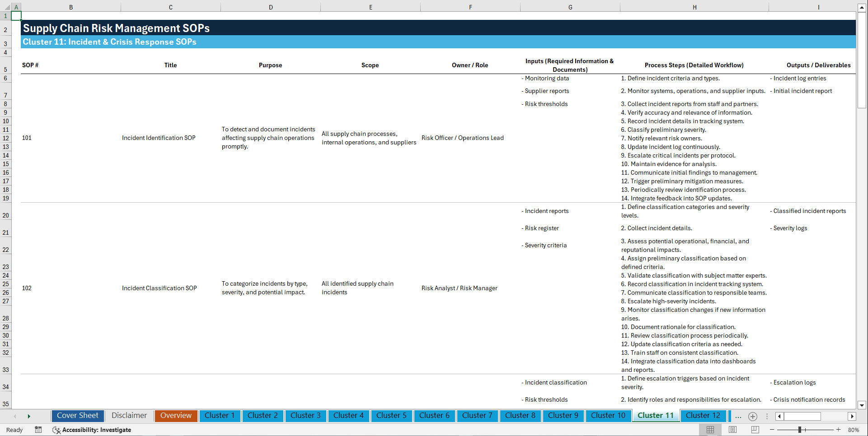
Task: Add a new worksheet with the plus icon
Action: pyautogui.click(x=752, y=416)
